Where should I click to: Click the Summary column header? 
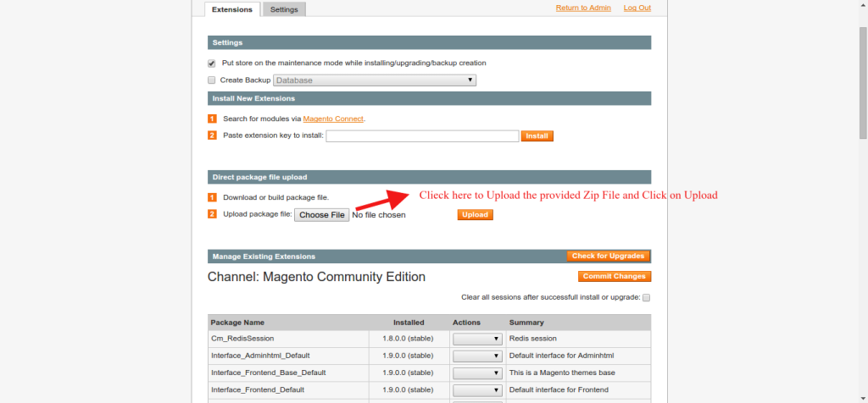(x=526, y=323)
